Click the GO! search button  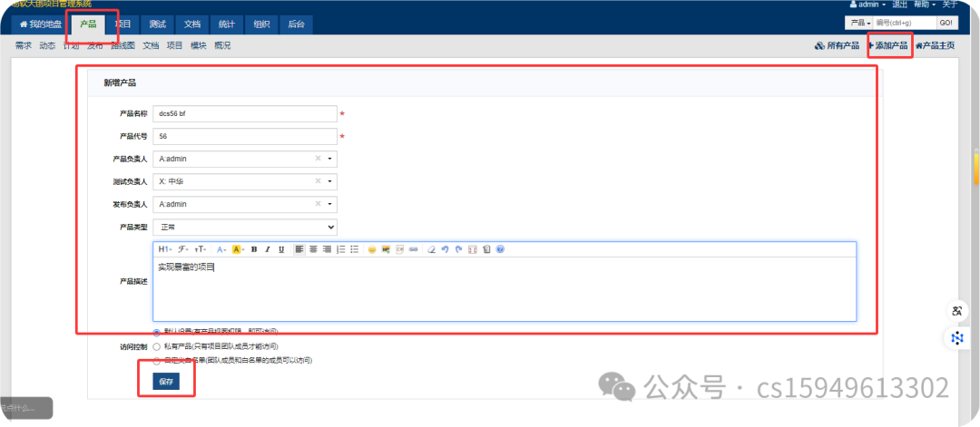click(946, 23)
